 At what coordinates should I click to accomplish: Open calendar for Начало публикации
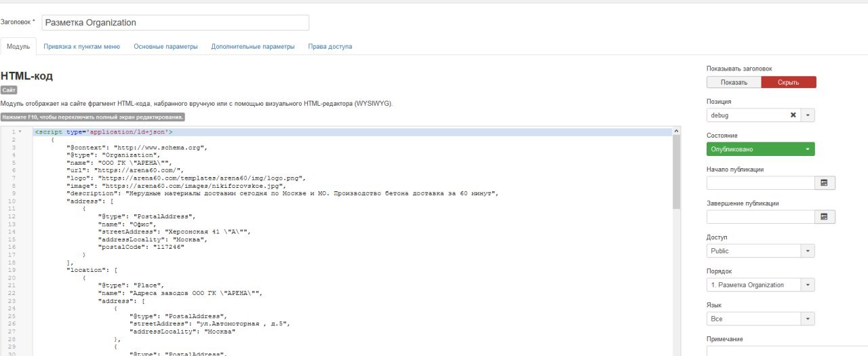(825, 183)
